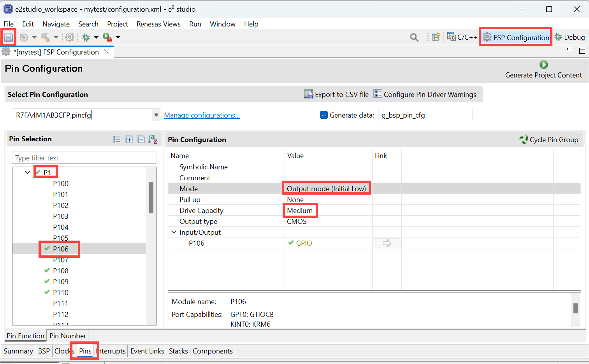
Task: Click the greyed build-all icon left of hammer
Action: click(x=24, y=37)
